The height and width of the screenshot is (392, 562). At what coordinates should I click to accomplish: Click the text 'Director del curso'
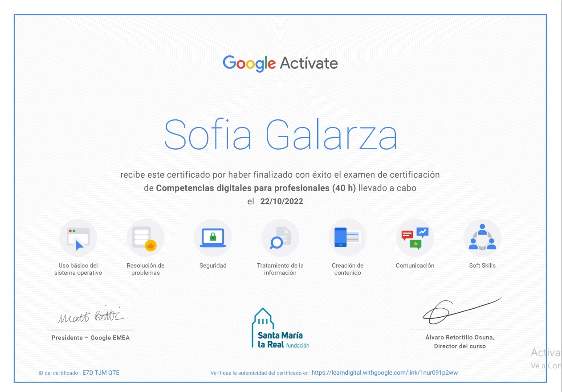[x=460, y=346]
